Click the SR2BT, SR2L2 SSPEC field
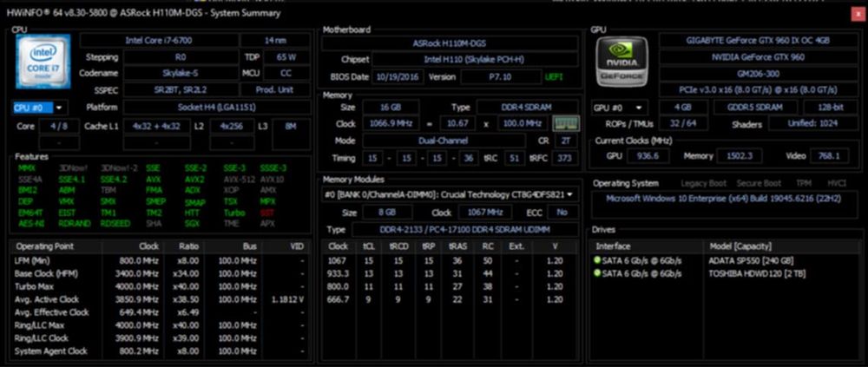This screenshot has width=868, height=367. (x=181, y=89)
